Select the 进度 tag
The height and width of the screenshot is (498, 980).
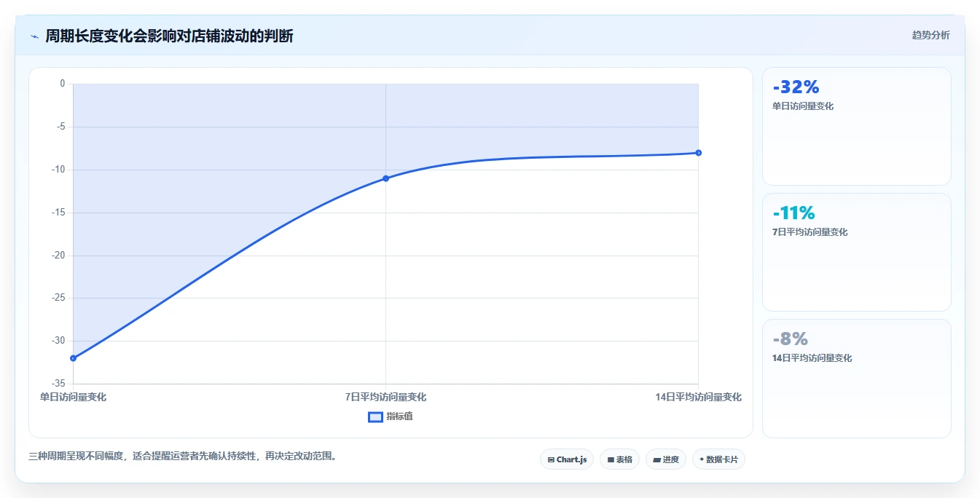(x=666, y=459)
